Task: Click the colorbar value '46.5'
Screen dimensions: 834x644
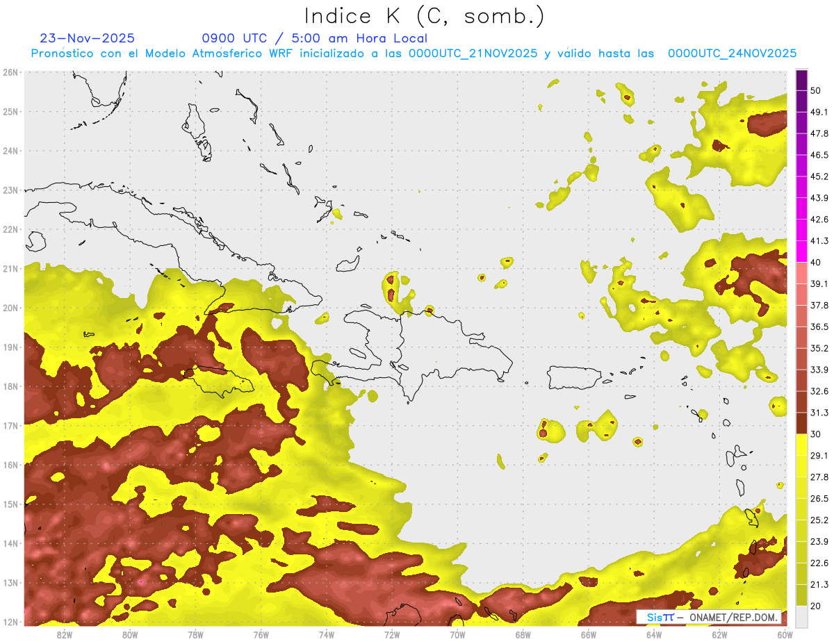Action: [x=819, y=155]
